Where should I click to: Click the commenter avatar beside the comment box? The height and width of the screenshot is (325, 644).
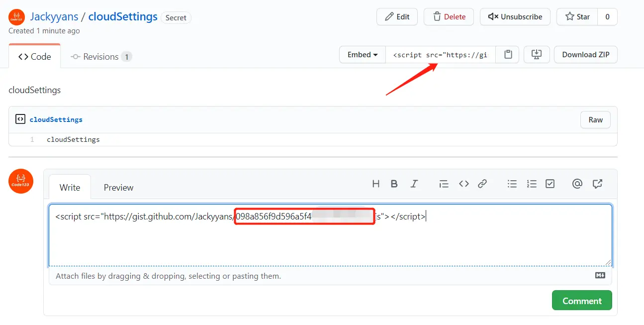point(21,181)
